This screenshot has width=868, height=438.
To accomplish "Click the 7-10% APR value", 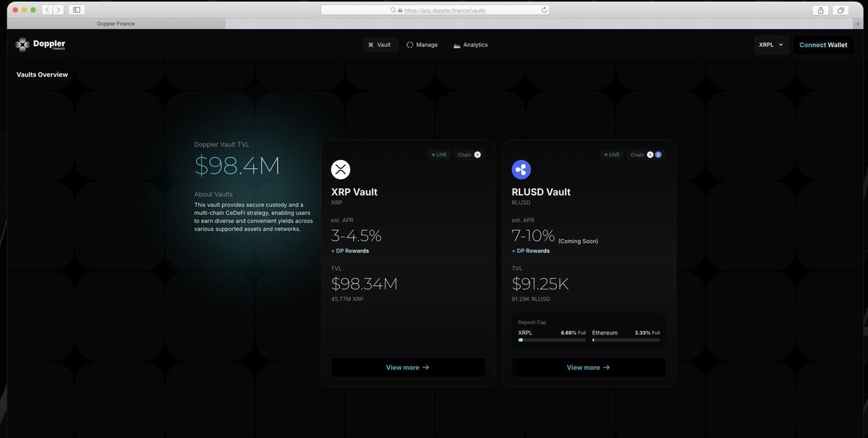I will (x=534, y=236).
